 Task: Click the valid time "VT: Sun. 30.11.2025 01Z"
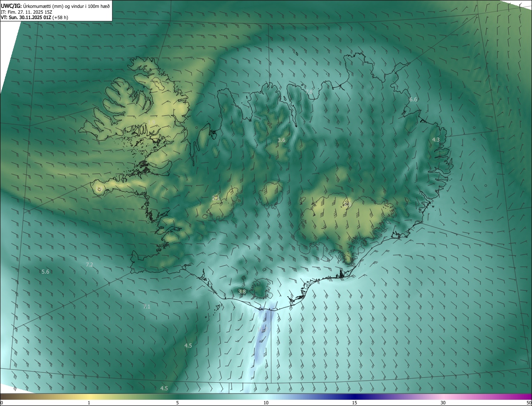(x=26, y=17)
